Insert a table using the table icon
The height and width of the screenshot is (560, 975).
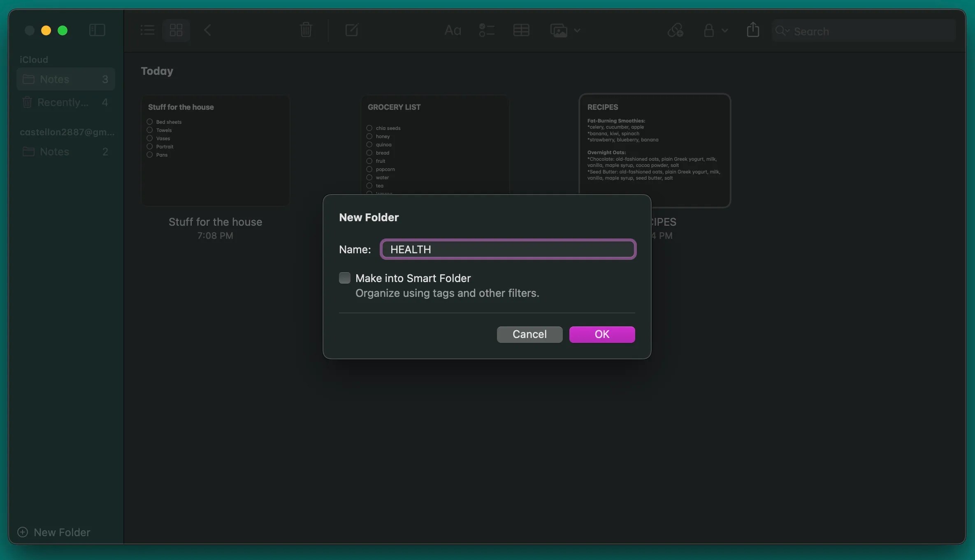tap(521, 30)
